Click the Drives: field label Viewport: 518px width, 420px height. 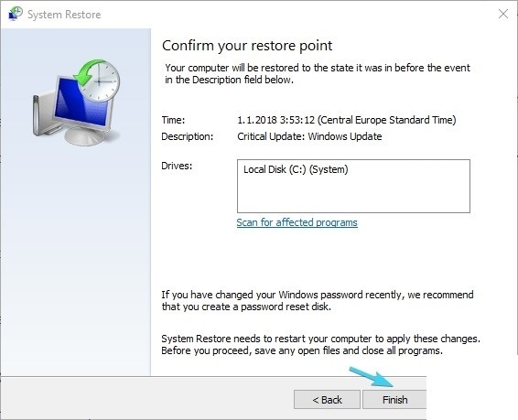click(177, 166)
